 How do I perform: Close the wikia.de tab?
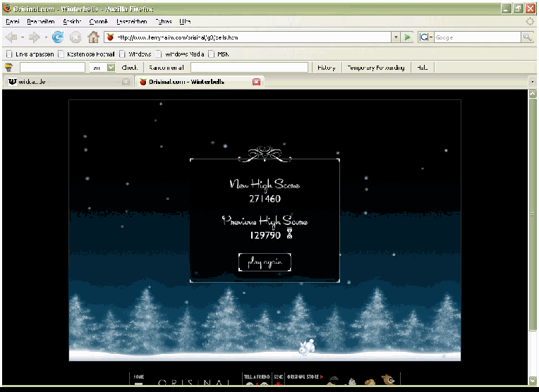pyautogui.click(x=126, y=82)
